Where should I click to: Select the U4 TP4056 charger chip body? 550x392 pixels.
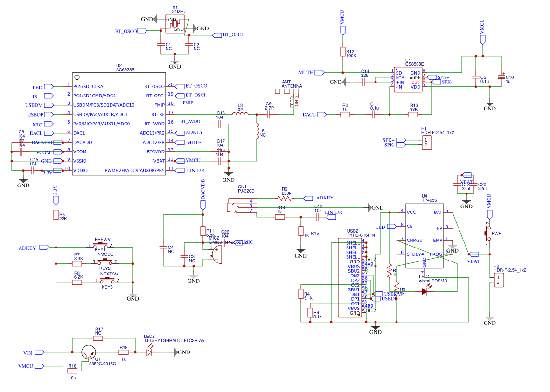(425, 236)
